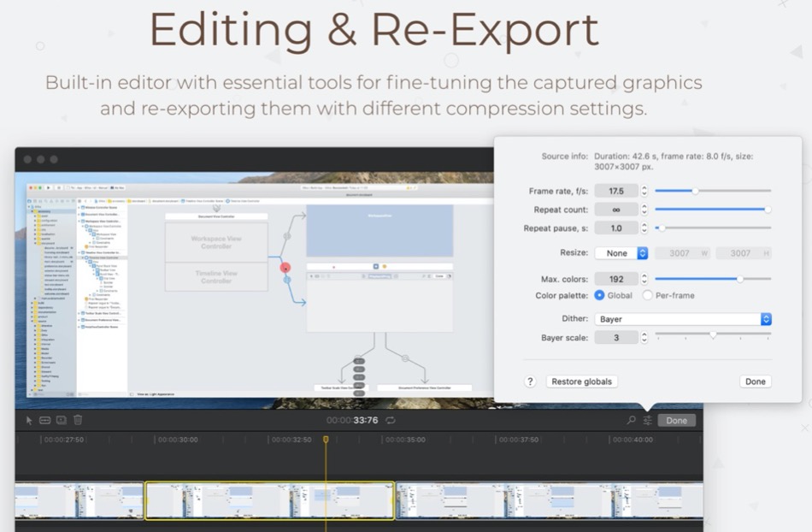This screenshot has height=532, width=812.
Task: Open the Resize dropdown currently set to None
Action: 621,252
